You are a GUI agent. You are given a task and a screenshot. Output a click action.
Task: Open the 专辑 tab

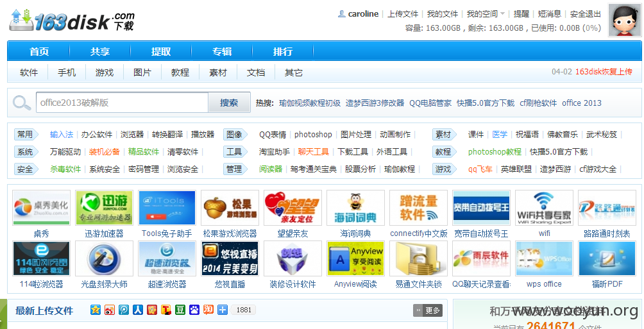coord(222,52)
